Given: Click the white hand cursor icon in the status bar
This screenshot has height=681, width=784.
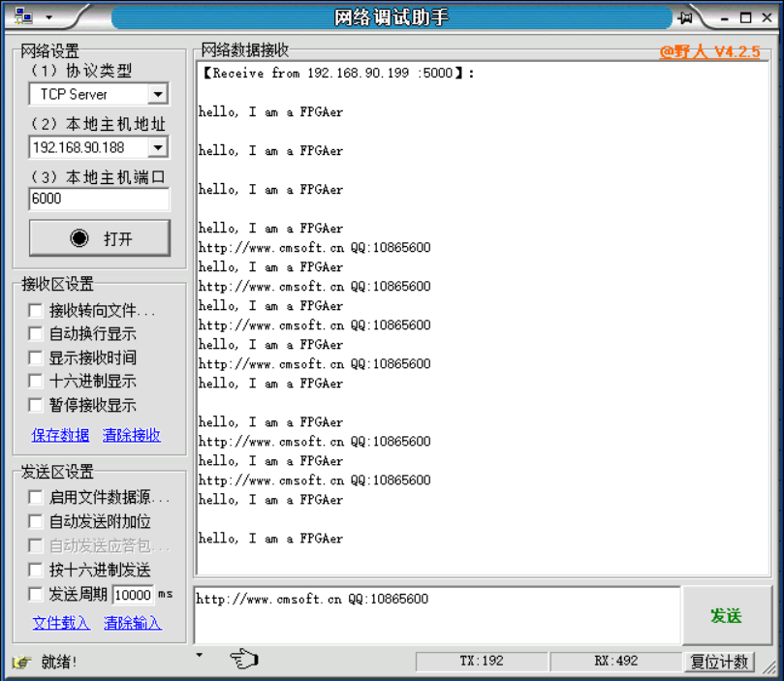Looking at the screenshot, I should point(242,658).
